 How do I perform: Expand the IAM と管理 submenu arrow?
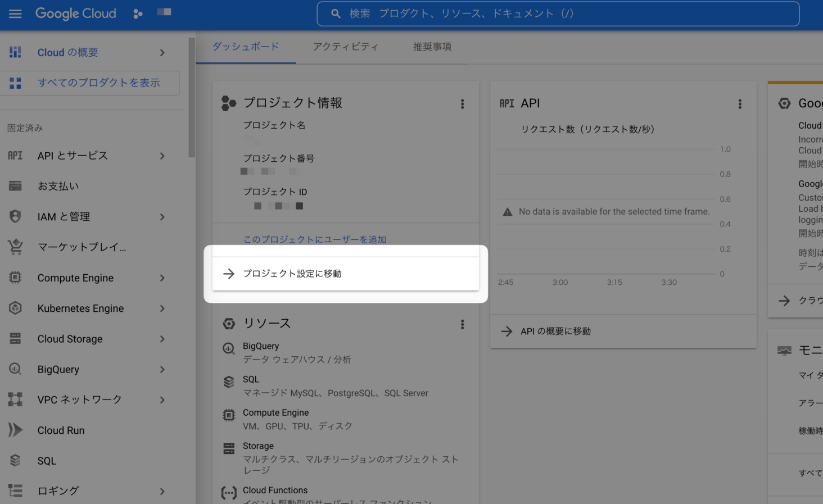pyautogui.click(x=162, y=217)
